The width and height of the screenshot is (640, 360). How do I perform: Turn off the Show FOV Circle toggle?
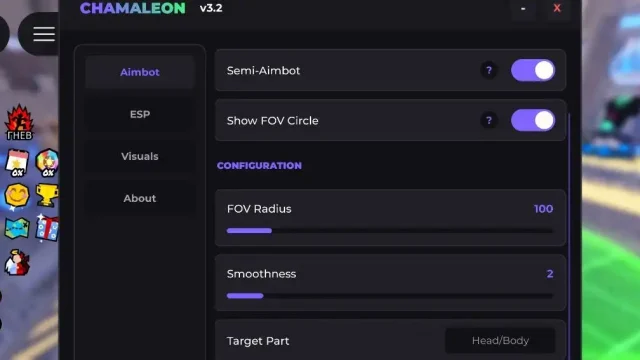(533, 120)
